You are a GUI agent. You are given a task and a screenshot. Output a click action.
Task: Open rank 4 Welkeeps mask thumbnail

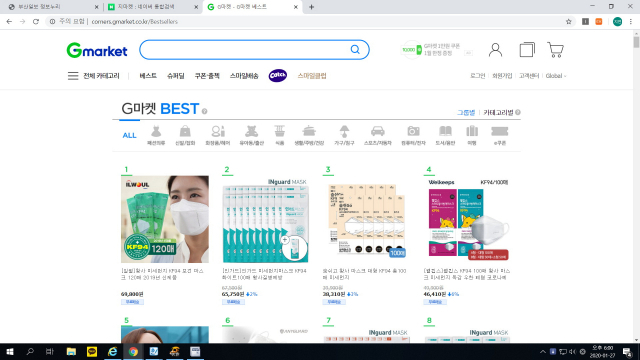(x=468, y=219)
